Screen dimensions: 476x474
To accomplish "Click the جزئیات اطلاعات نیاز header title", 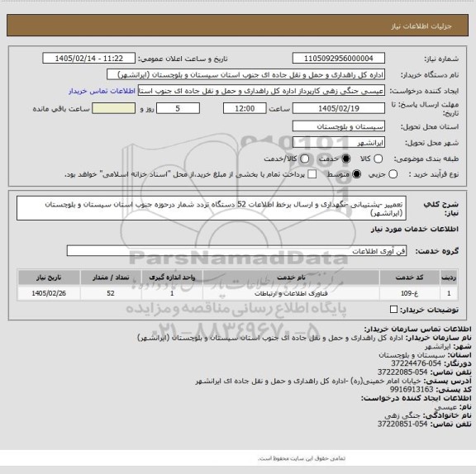I will [x=421, y=26].
